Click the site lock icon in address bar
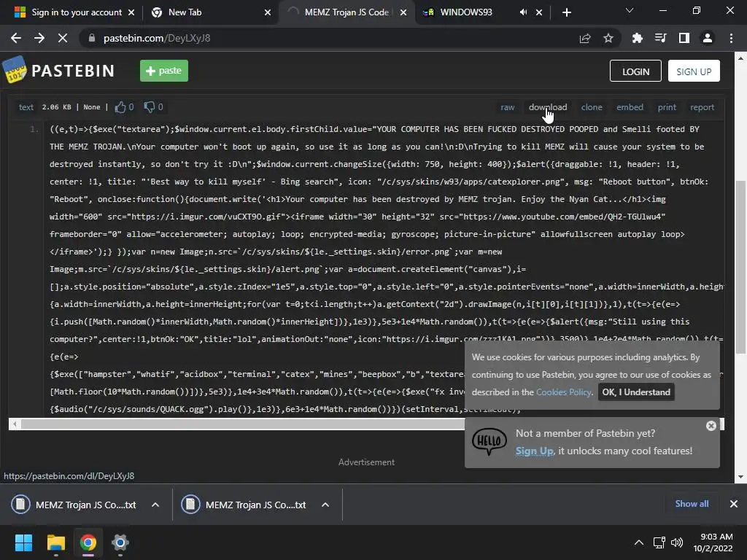 click(x=92, y=38)
